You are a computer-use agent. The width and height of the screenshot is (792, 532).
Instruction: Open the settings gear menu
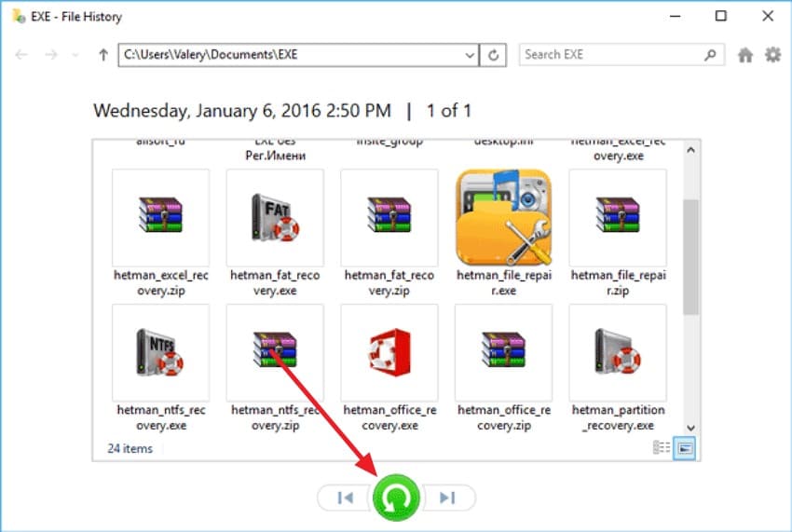772,55
